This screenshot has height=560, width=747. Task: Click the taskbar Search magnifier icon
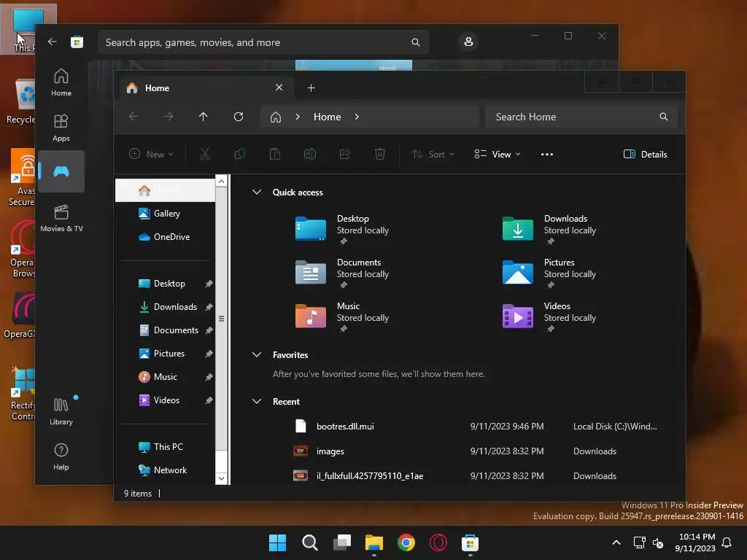pos(309,542)
